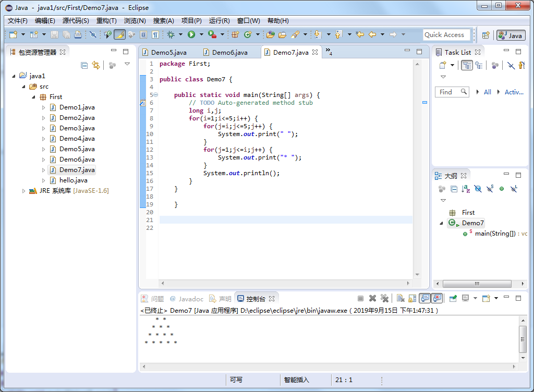Open Package Explorer view menu triangle
The width and height of the screenshot is (534, 392).
(x=127, y=64)
